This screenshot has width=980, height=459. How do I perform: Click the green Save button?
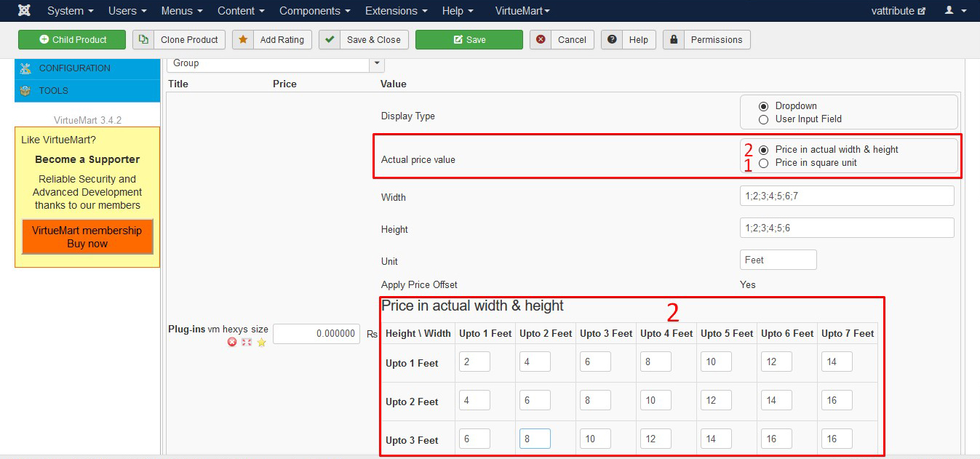(x=469, y=40)
